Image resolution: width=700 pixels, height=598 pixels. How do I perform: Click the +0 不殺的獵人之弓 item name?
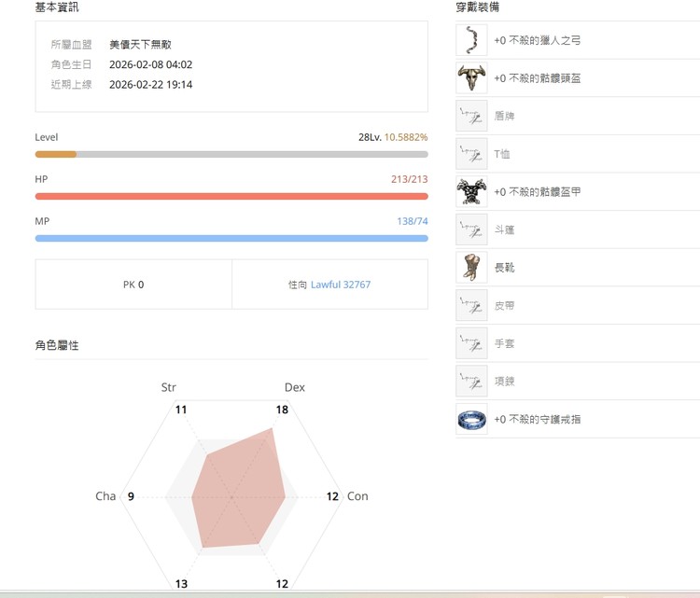[x=538, y=41]
